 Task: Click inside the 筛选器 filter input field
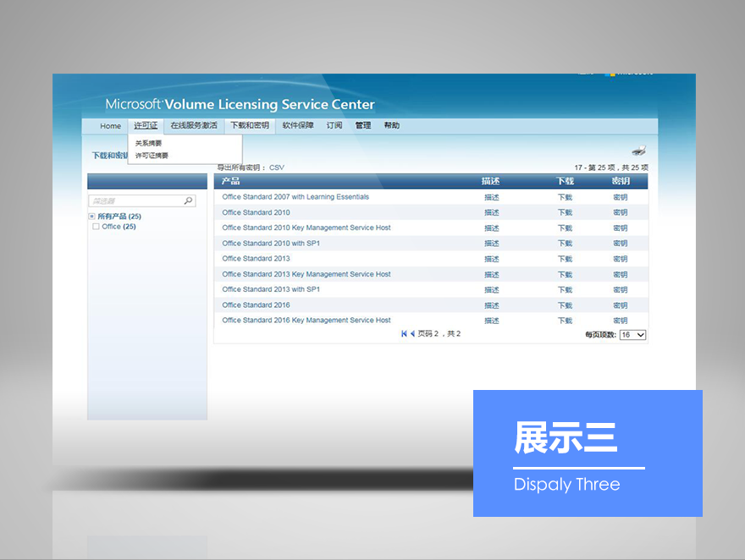coord(135,201)
